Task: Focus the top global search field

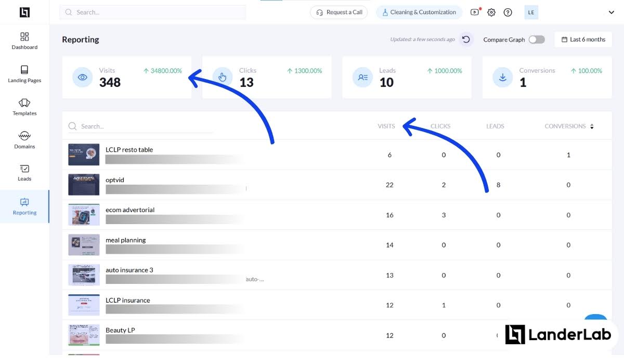Action: (x=153, y=12)
